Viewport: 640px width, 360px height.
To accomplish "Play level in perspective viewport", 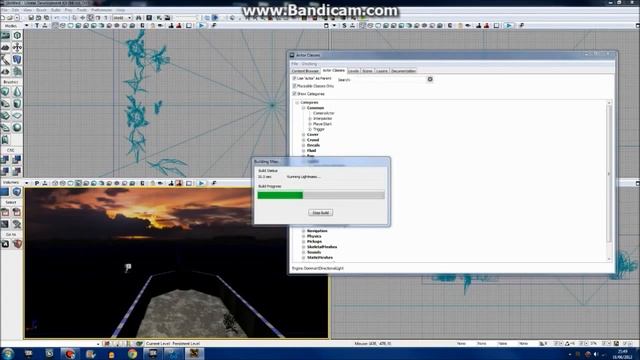I will tap(201, 183).
